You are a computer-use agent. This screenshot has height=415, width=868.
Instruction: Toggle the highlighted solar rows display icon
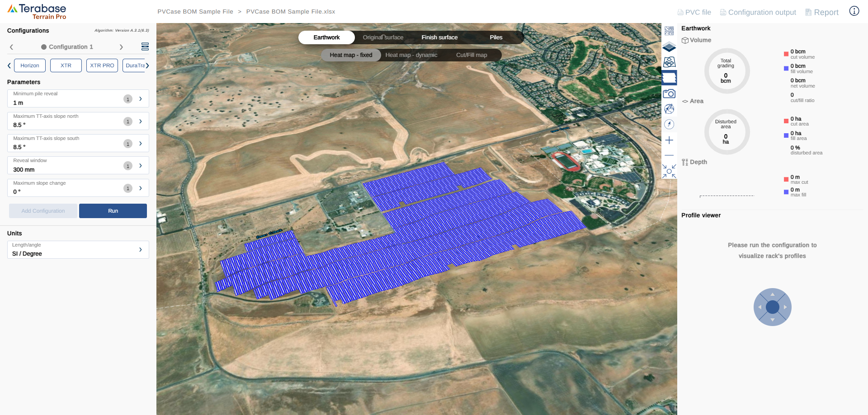point(669,78)
